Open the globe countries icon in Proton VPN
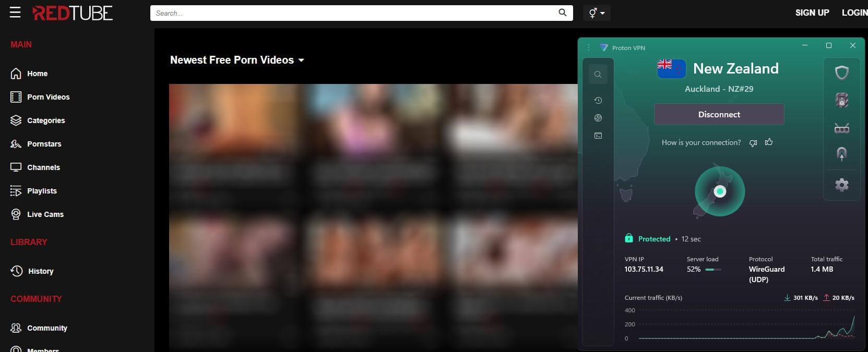Screen dimensions: 868x352 pyautogui.click(x=598, y=118)
